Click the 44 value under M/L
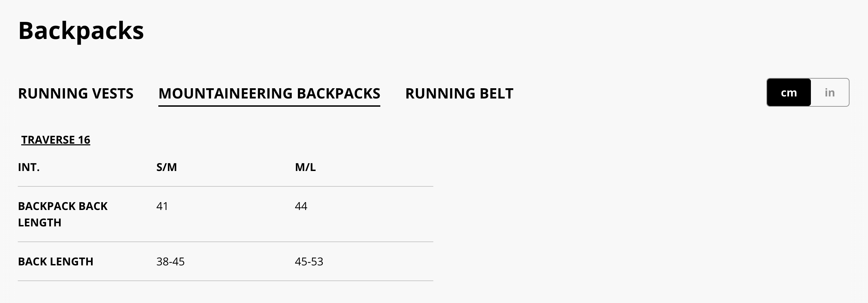This screenshot has width=868, height=303. coord(301,206)
